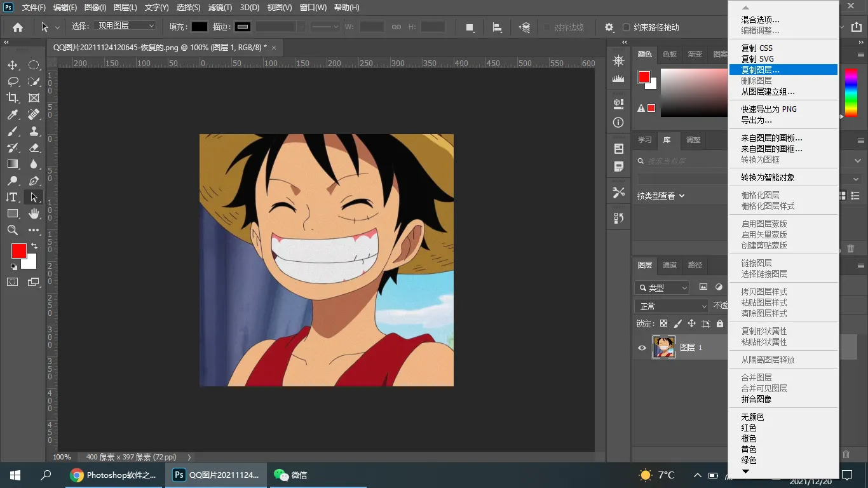Screen dimensions: 868x488
Task: Select the Quick Selection brush tool
Action: tap(34, 81)
